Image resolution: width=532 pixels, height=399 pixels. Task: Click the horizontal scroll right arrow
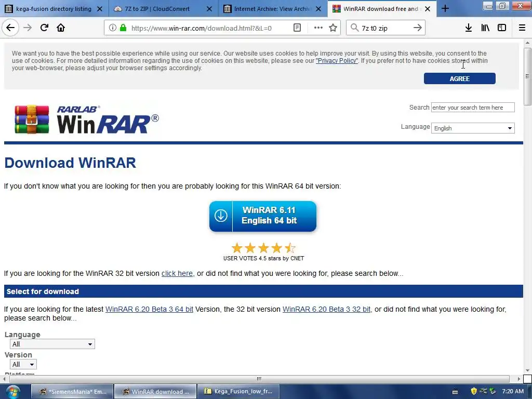(x=518, y=379)
